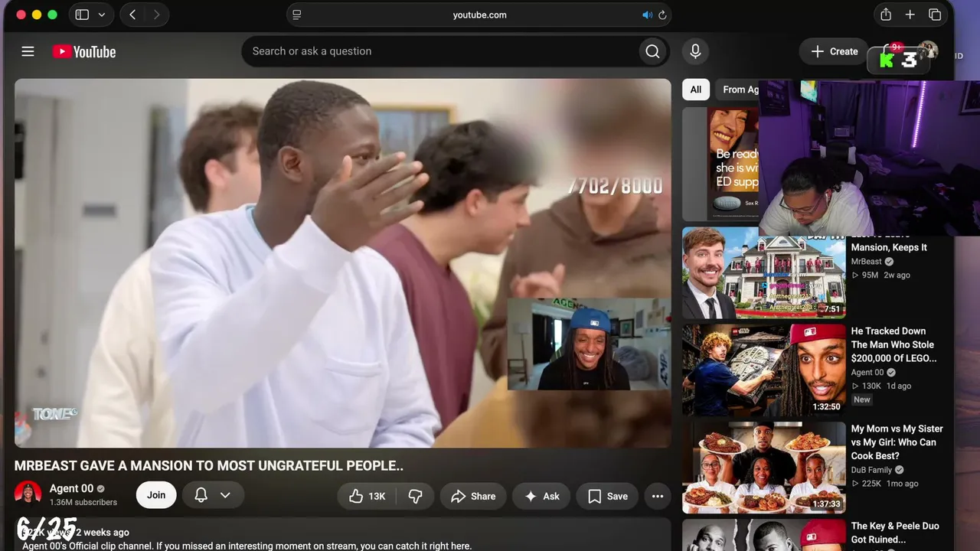Image resolution: width=980 pixels, height=551 pixels.
Task: Open the Ask AI feature
Action: coord(541,496)
